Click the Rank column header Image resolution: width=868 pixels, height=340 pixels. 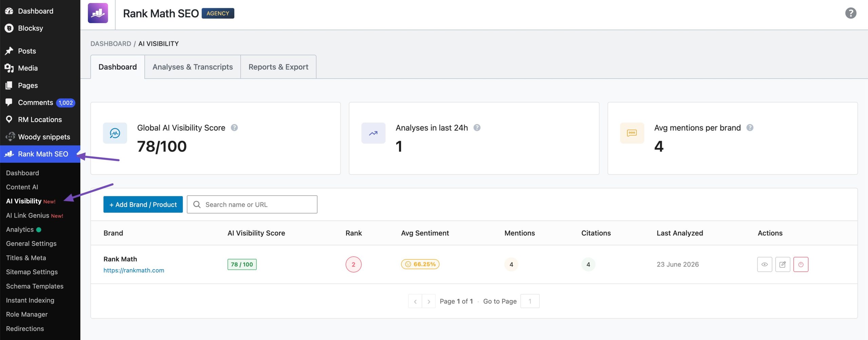click(x=354, y=233)
